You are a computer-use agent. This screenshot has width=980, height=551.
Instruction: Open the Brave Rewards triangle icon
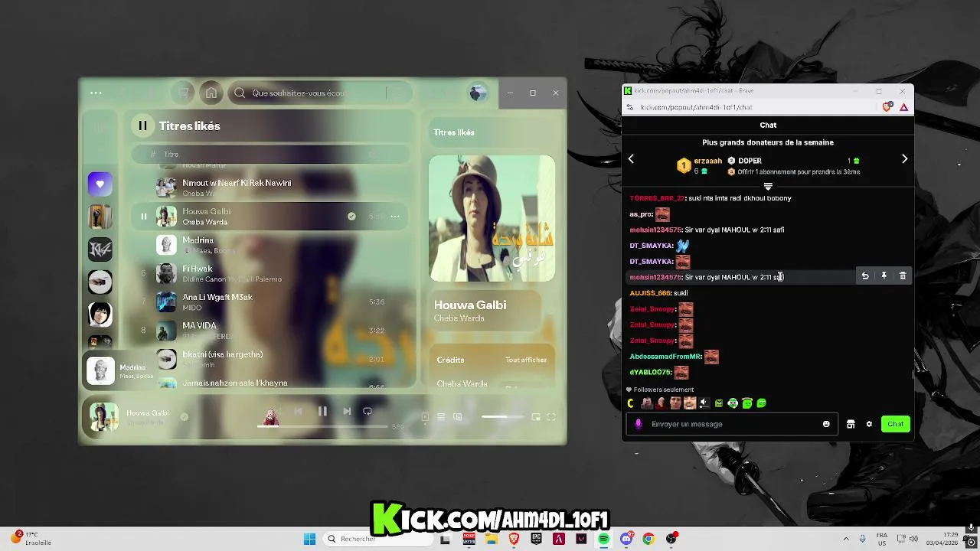[x=904, y=107]
